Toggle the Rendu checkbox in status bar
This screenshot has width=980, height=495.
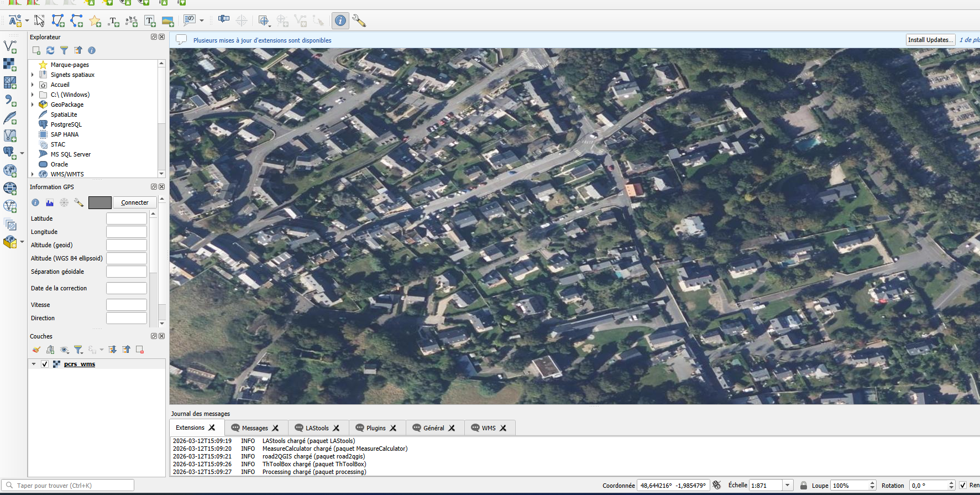click(x=962, y=485)
